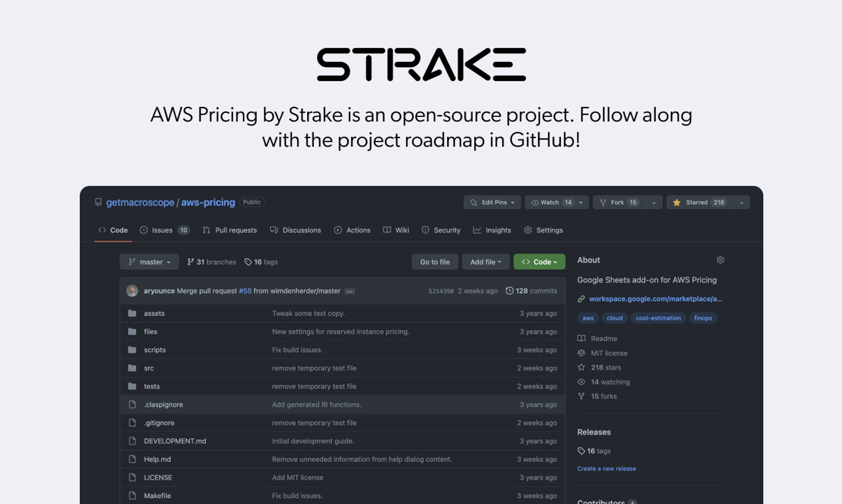View the 16 tags link near branches
The image size is (842, 504).
pyautogui.click(x=261, y=262)
